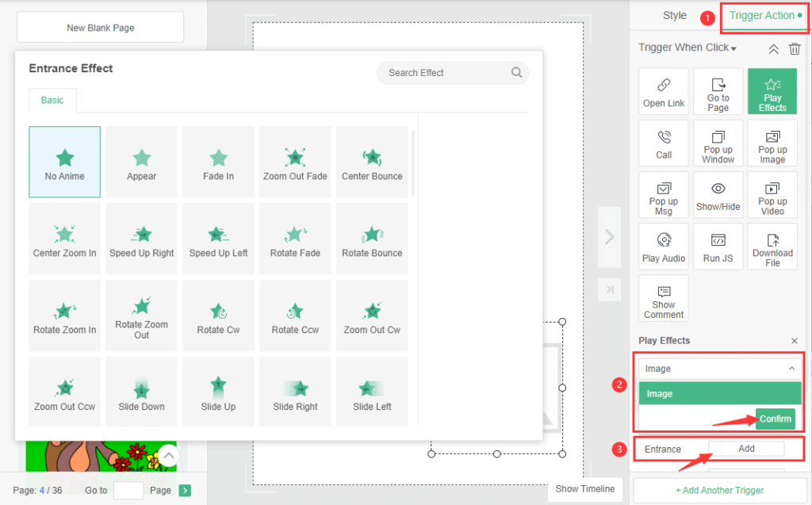Choose the Run JS action
This screenshot has width=812, height=505.
point(718,247)
